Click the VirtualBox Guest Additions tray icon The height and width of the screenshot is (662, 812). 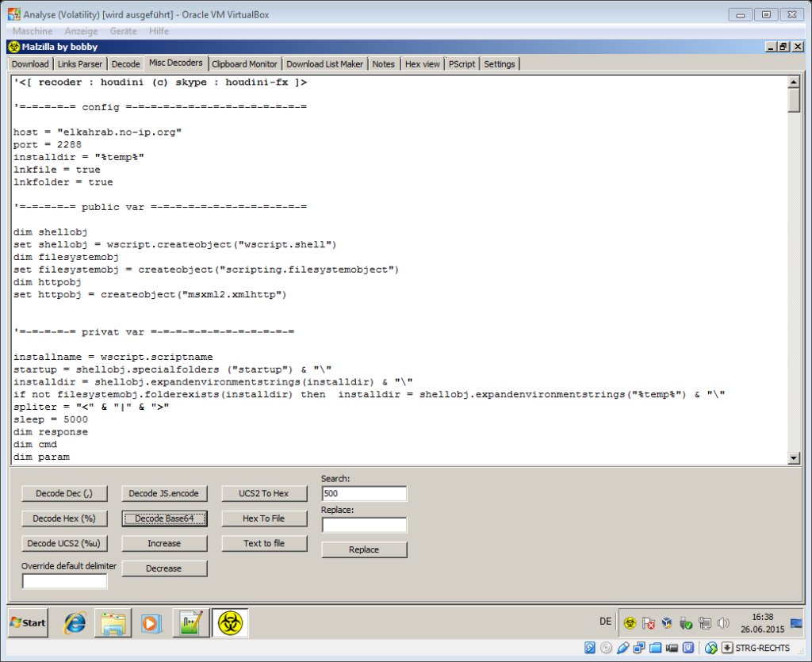(x=667, y=622)
